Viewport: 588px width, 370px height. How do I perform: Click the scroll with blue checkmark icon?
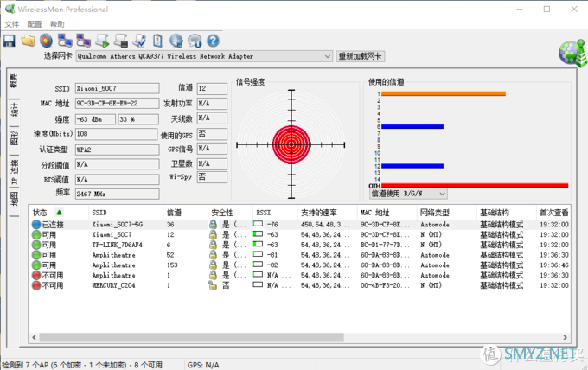[x=139, y=41]
